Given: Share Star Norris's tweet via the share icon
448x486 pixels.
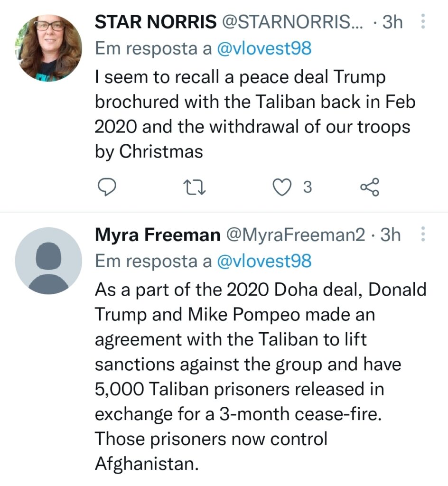Looking at the screenshot, I should [370, 188].
